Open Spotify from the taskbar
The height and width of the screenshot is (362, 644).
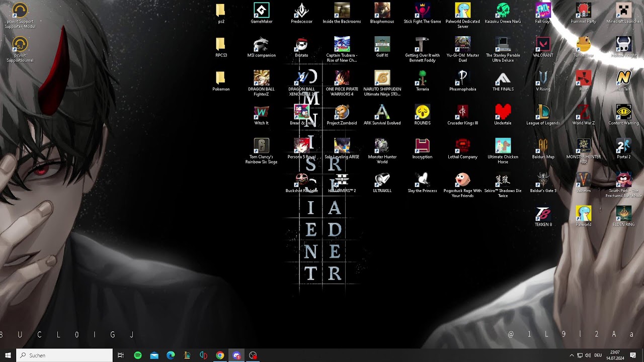tap(138, 355)
